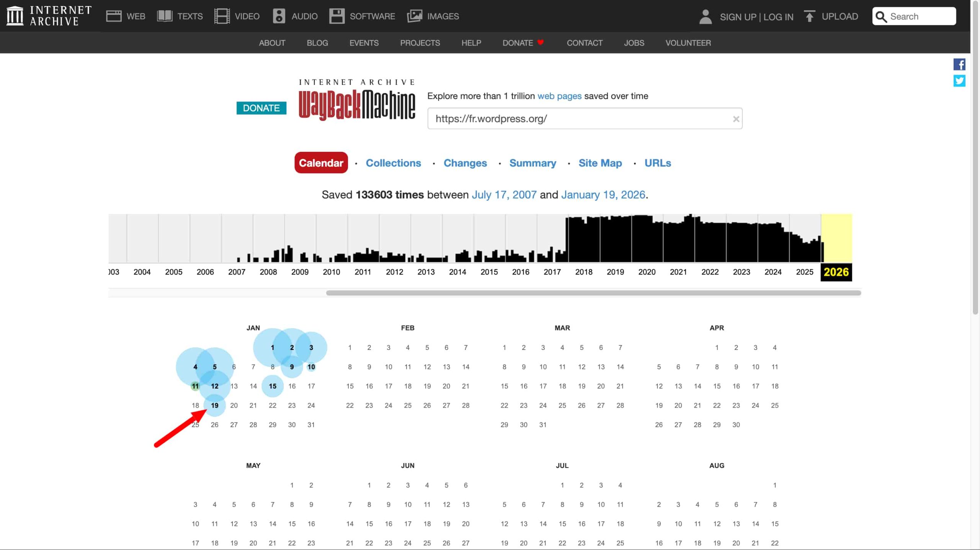Focus the Wayback URL input field
The width and height of the screenshot is (980, 550).
(x=585, y=119)
